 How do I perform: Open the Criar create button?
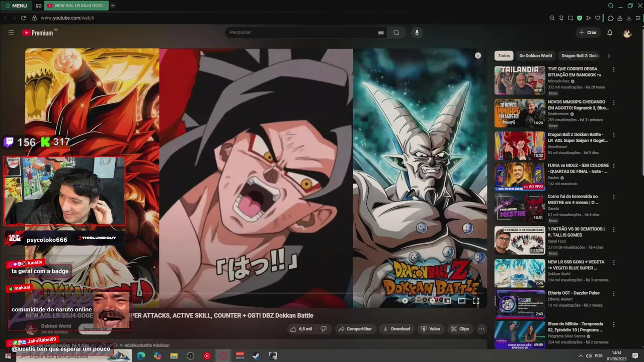[588, 33]
